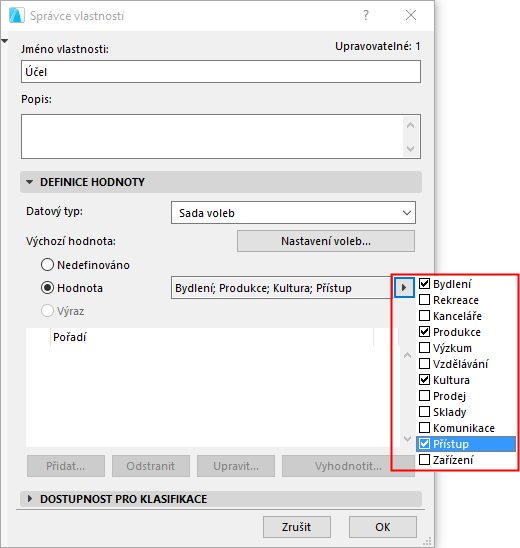Check the Komunikace checkbox
Viewport: 520px width, 548px height.
tap(424, 428)
